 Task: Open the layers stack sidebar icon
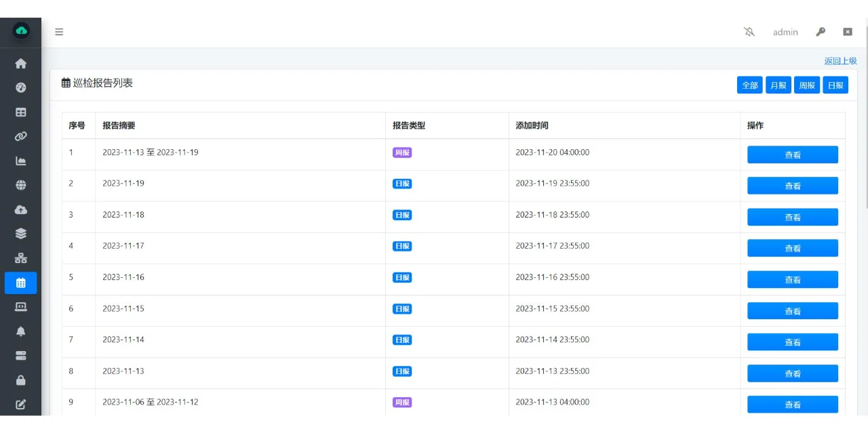pos(21,234)
